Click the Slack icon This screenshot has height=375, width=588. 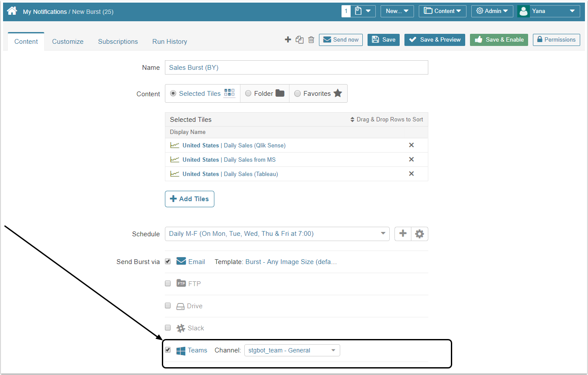[x=181, y=328]
